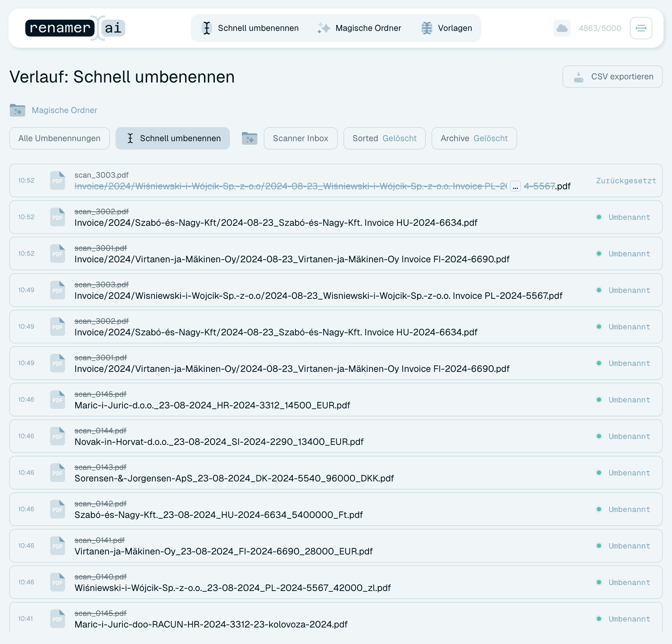Click the Verlauf: Schnell umbenennen heading
This screenshot has width=672, height=644.
(122, 77)
